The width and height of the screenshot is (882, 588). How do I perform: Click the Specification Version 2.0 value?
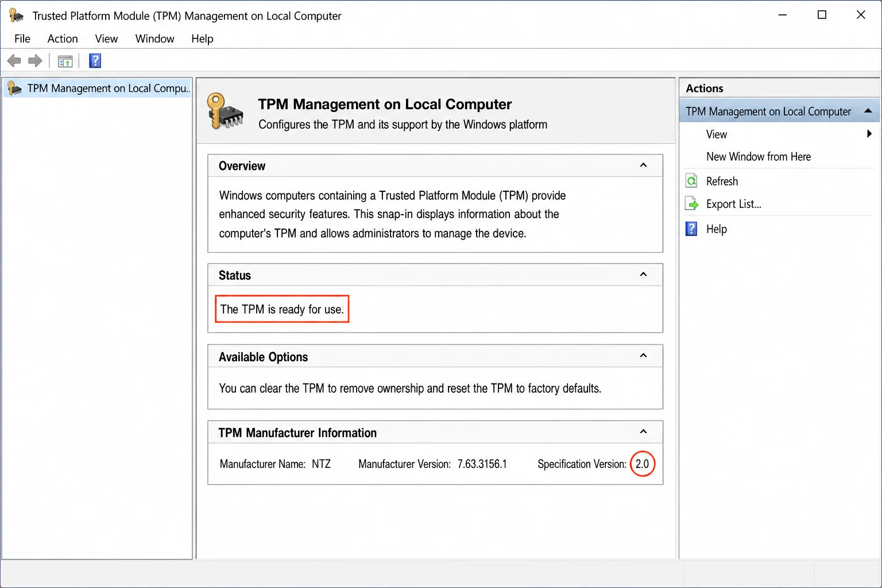[x=642, y=464]
